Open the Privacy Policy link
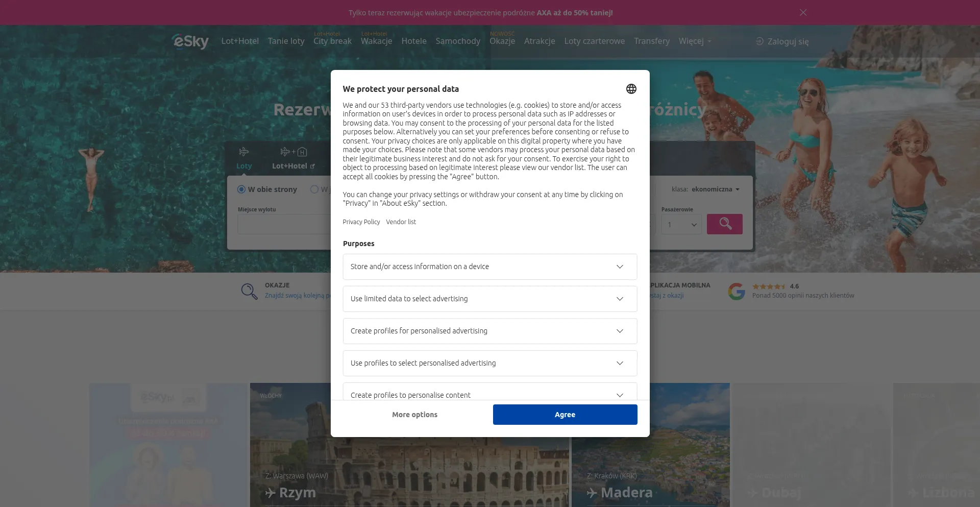Screen dimensions: 980x507 coord(361,222)
